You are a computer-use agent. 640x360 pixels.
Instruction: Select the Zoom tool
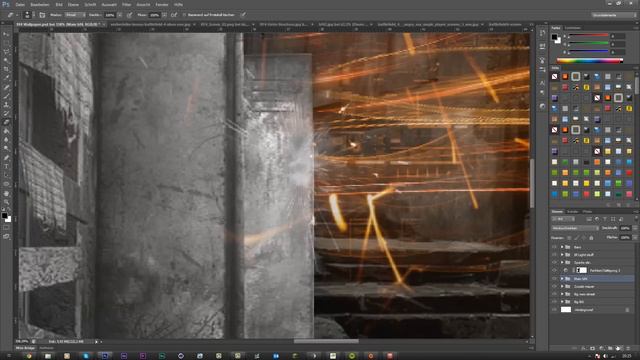(6, 202)
